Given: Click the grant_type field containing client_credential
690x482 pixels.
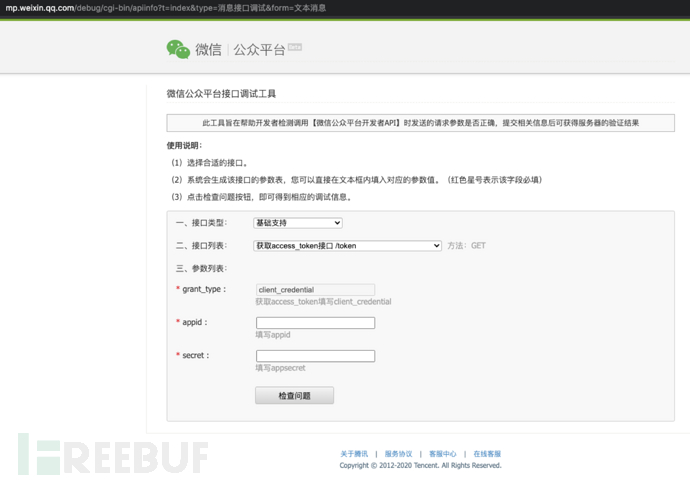Looking at the screenshot, I should [x=316, y=290].
